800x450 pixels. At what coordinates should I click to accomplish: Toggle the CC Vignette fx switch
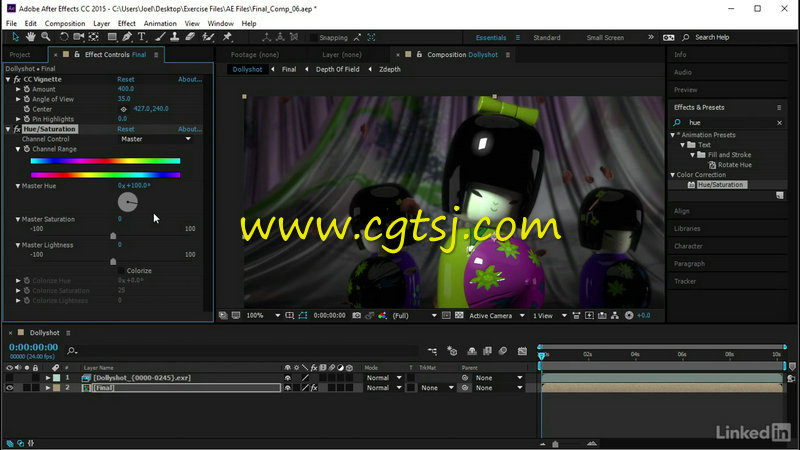[17, 80]
